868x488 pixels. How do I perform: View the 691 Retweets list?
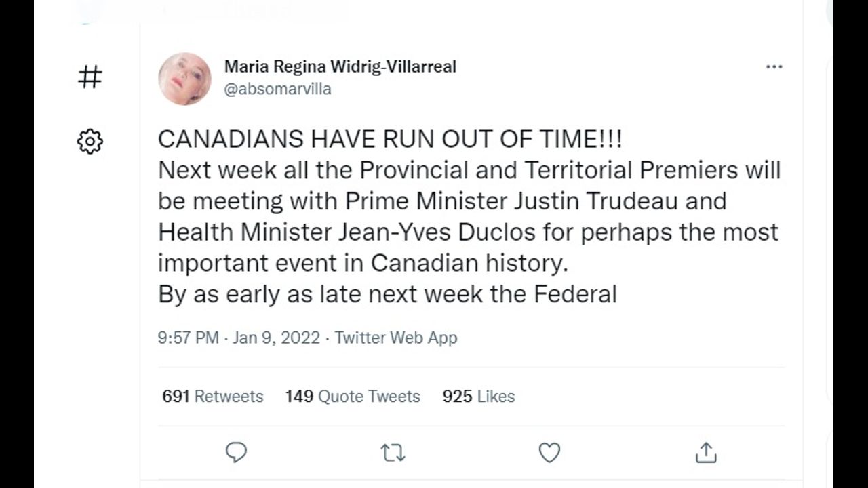coord(212,396)
